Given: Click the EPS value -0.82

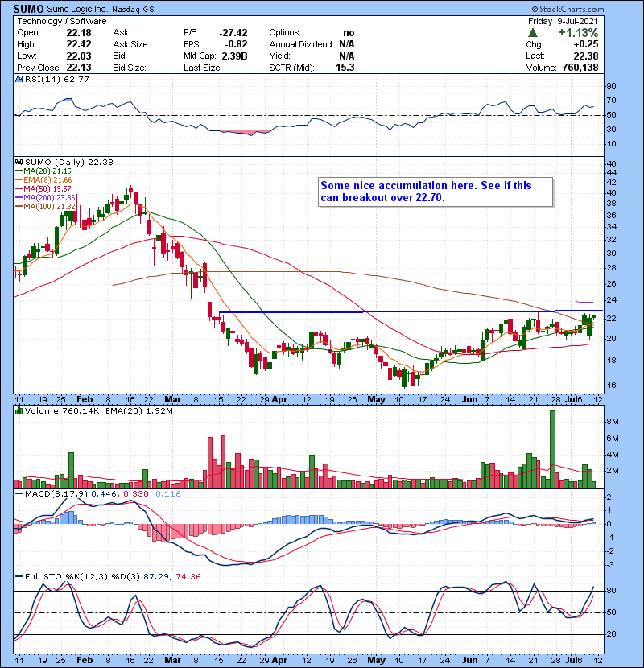Looking at the screenshot, I should coord(235,44).
